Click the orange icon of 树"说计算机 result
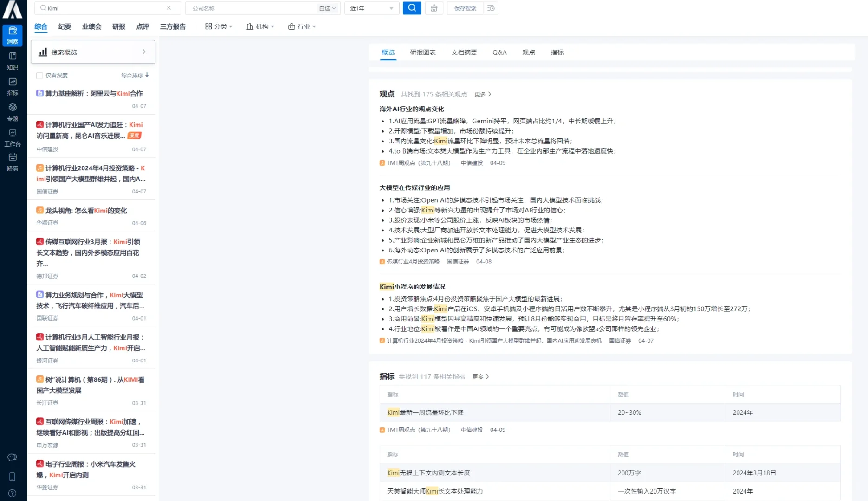Viewport: 868px width, 501px height. (40, 379)
